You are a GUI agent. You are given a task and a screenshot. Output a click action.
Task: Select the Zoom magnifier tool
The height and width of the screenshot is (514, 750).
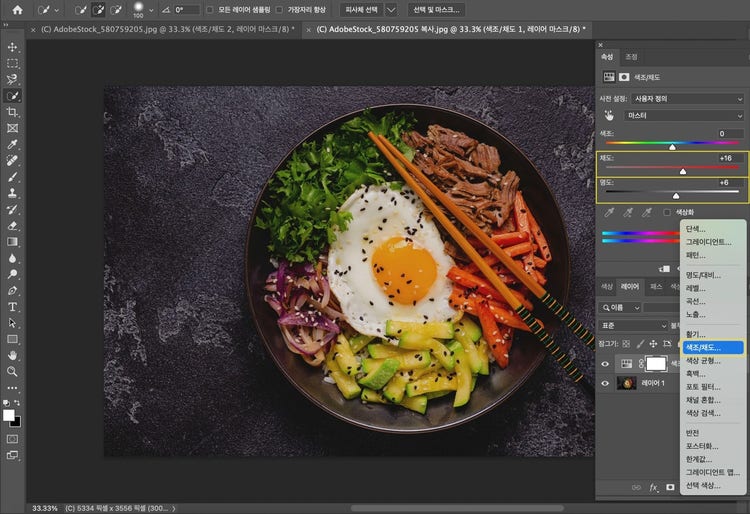click(x=13, y=371)
